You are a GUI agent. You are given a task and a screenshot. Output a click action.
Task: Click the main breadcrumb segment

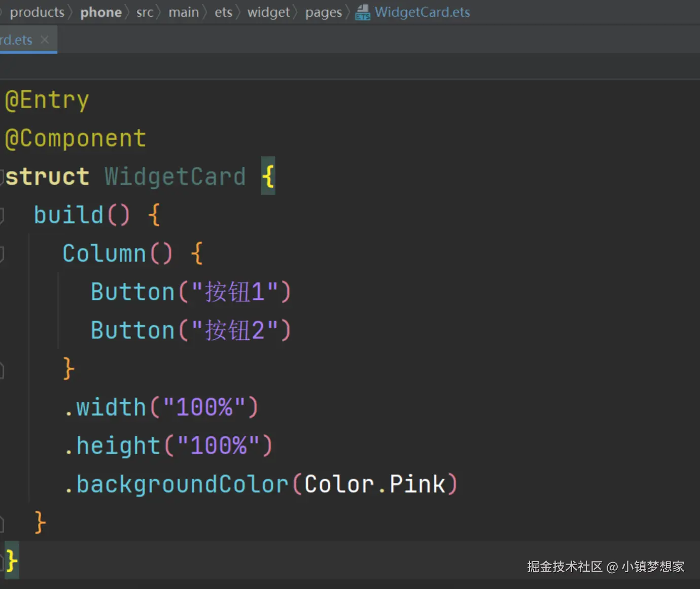(184, 12)
